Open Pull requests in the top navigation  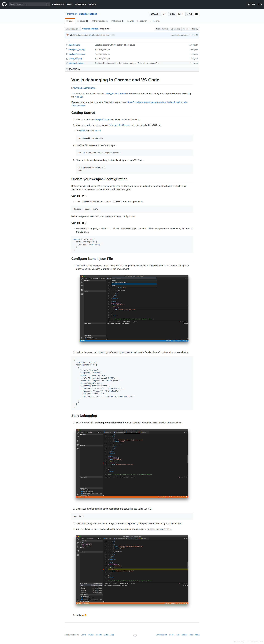click(58, 5)
